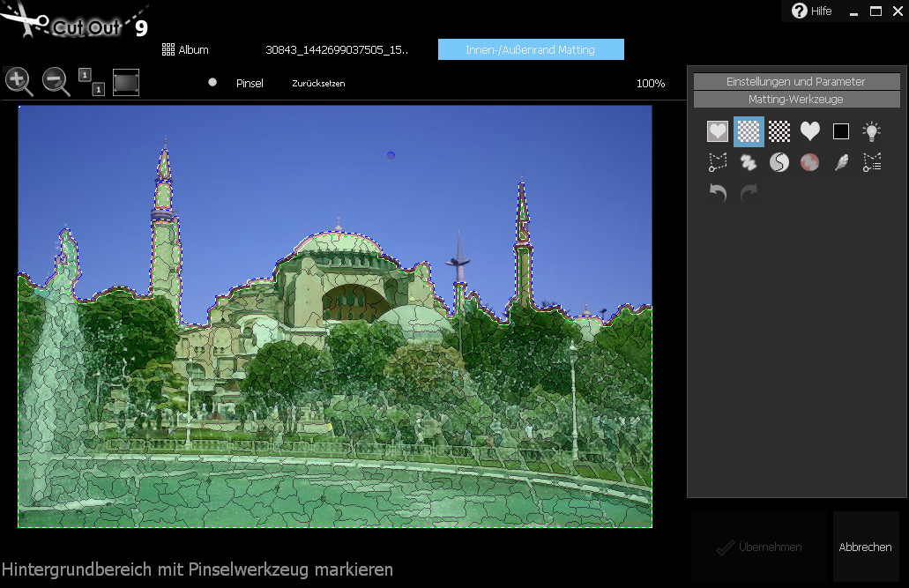Click the fit-to-screen view icon
This screenshot has height=588, width=909.
(x=126, y=82)
